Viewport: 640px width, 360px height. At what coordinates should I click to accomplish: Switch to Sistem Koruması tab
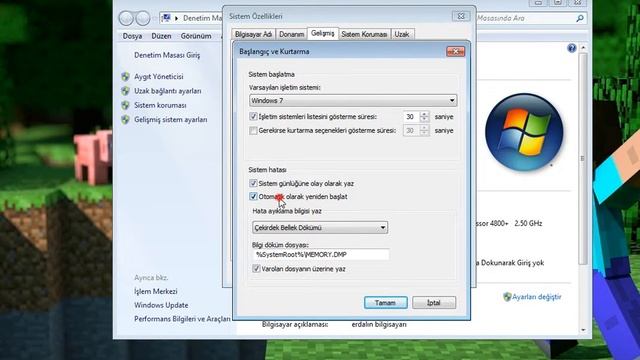(364, 34)
